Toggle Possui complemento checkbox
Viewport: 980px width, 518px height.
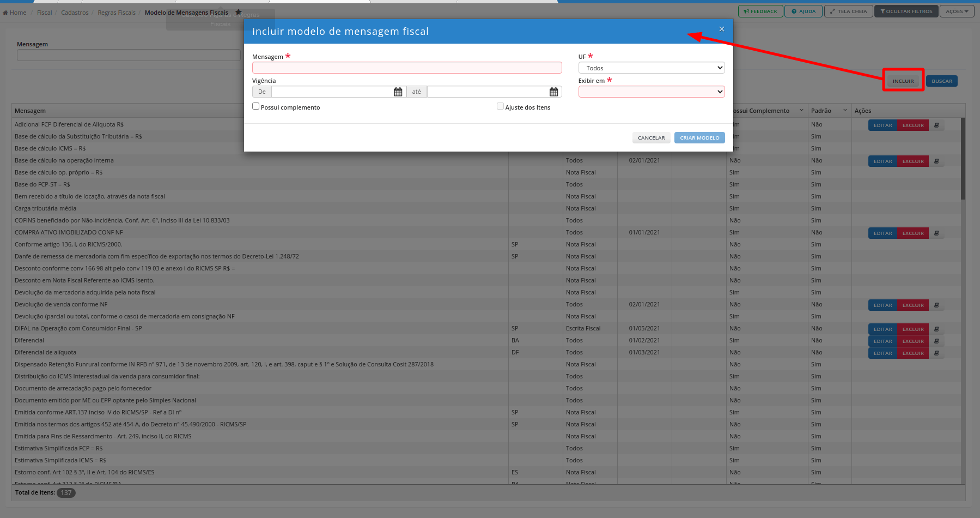tap(255, 106)
